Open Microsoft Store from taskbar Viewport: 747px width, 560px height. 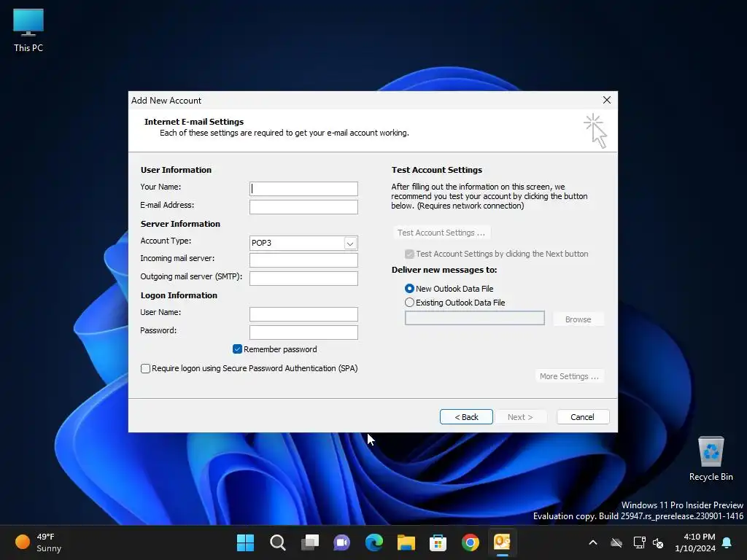(438, 542)
